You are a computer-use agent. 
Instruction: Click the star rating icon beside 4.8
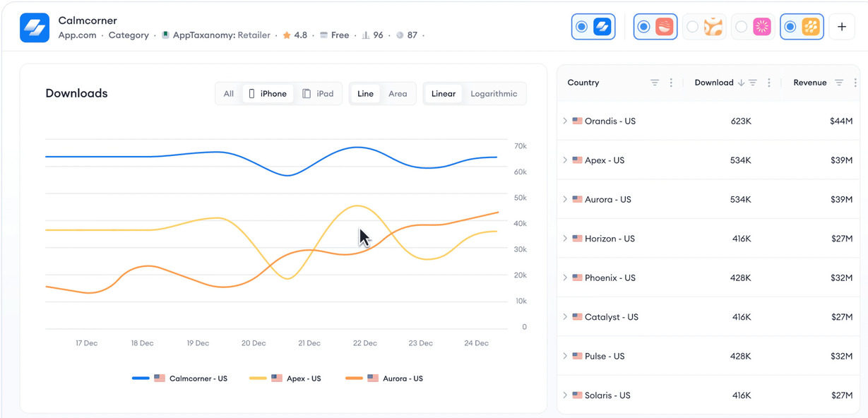tap(287, 35)
